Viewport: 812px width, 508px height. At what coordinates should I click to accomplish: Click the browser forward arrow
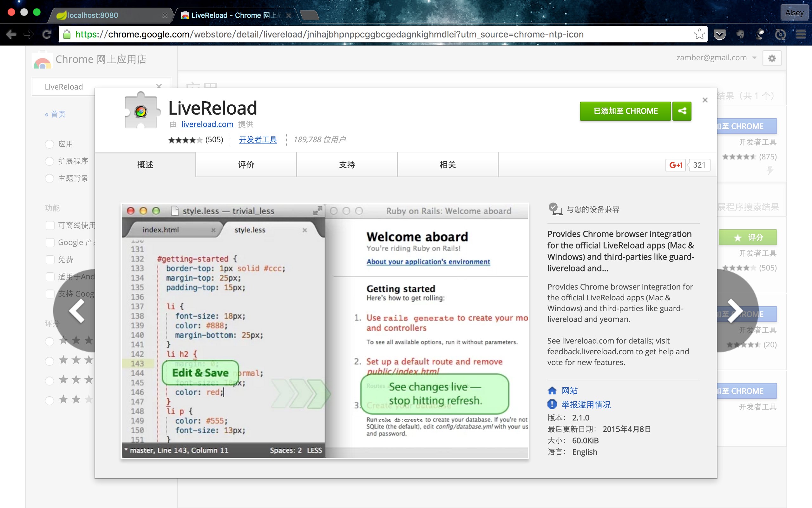pyautogui.click(x=29, y=34)
